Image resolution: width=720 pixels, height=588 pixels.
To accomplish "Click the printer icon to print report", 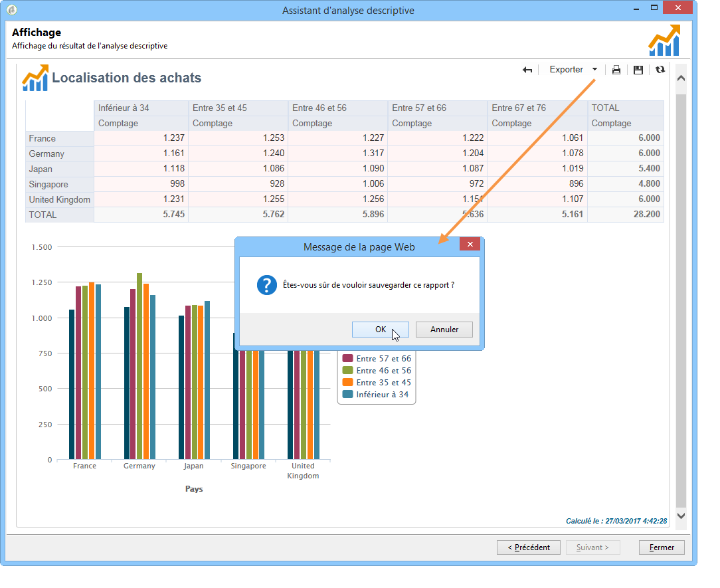I will (x=616, y=70).
